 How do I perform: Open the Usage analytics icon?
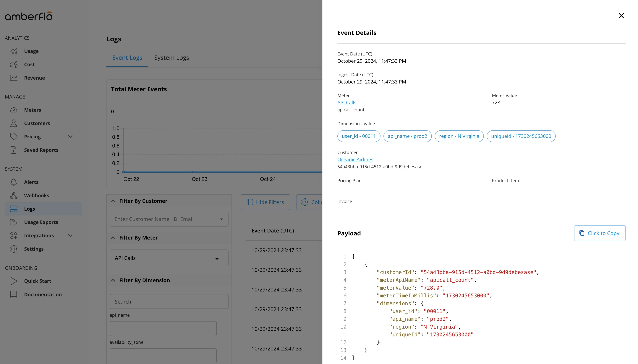(14, 51)
